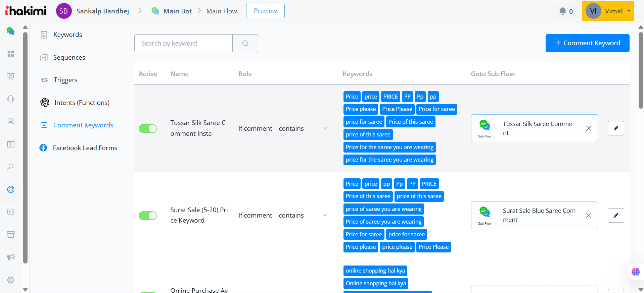Open the message template icon in left rail
Image resolution: width=644 pixels, height=293 pixels.
[x=11, y=212]
